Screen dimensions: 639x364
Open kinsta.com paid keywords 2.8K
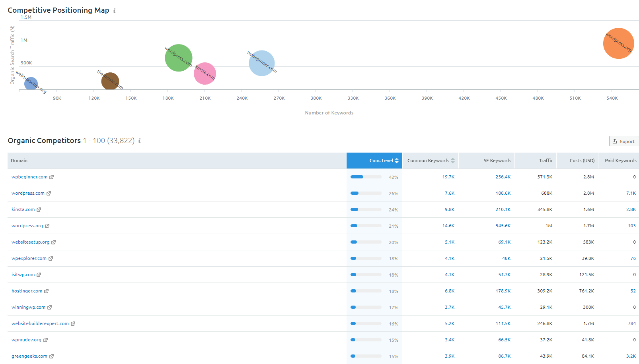[x=631, y=209]
